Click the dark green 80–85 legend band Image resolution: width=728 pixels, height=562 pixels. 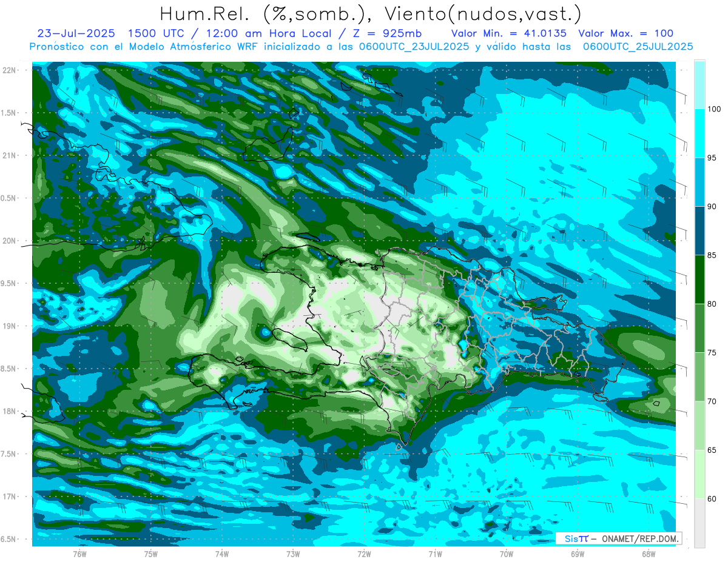pos(699,279)
